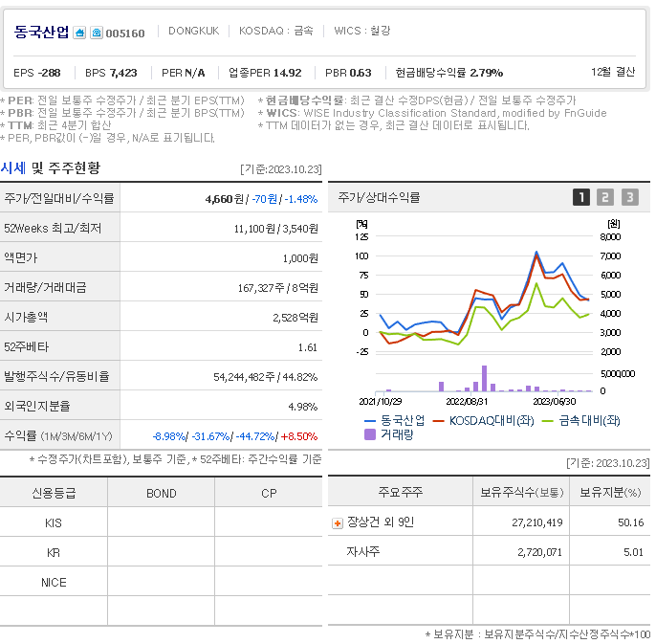The image size is (656, 644).
Task: Toggle the 동국산업 legend line in chart
Action: 395,421
